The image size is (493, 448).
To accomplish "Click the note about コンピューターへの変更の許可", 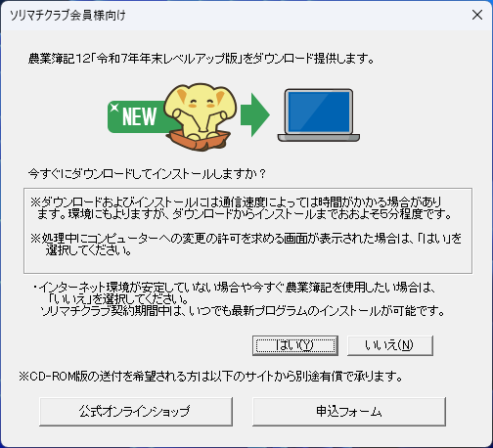I will (x=246, y=245).
